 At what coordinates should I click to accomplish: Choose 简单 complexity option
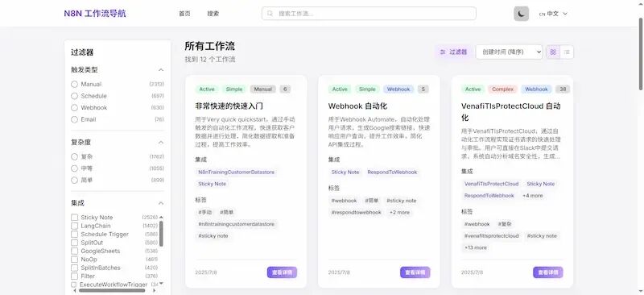click(74, 181)
